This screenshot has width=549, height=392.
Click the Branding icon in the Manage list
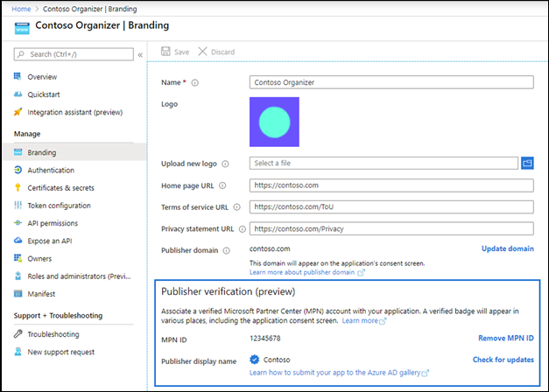18,152
